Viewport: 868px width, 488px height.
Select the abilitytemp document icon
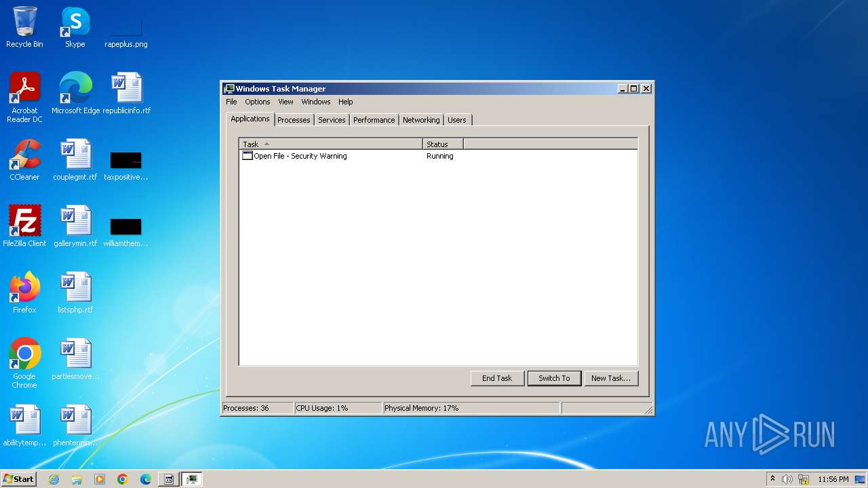pyautogui.click(x=24, y=426)
